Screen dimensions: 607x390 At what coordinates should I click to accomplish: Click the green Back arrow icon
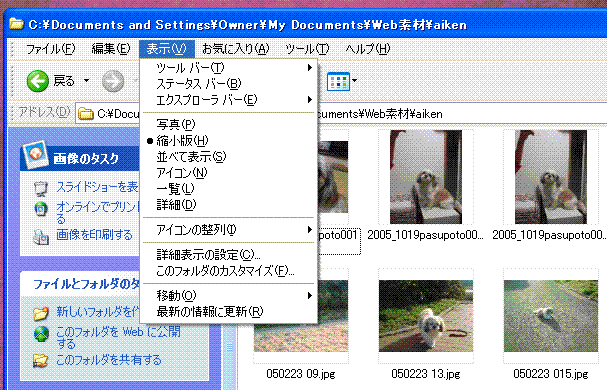point(38,81)
